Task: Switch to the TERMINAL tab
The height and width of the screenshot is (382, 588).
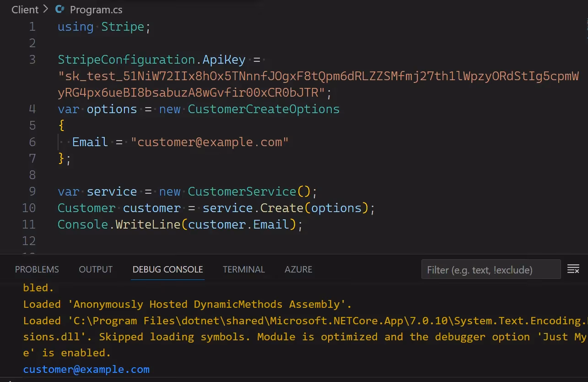Action: pyautogui.click(x=244, y=269)
